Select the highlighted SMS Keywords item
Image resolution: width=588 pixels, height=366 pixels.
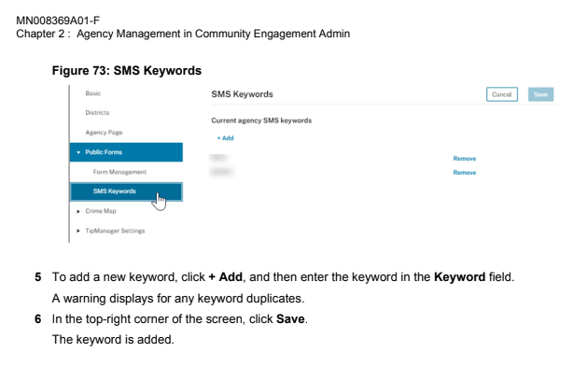tap(126, 191)
